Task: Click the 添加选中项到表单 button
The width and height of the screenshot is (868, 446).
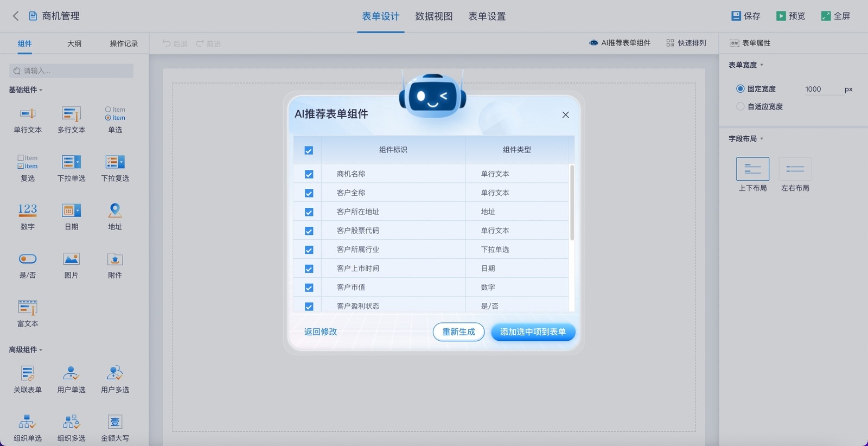Action: point(533,332)
